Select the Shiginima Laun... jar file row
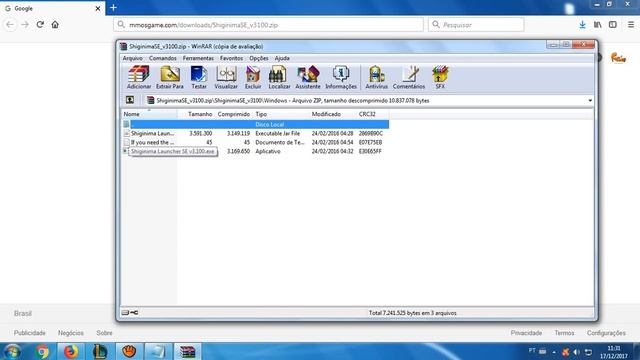This screenshot has height=360, width=640. click(x=256, y=133)
